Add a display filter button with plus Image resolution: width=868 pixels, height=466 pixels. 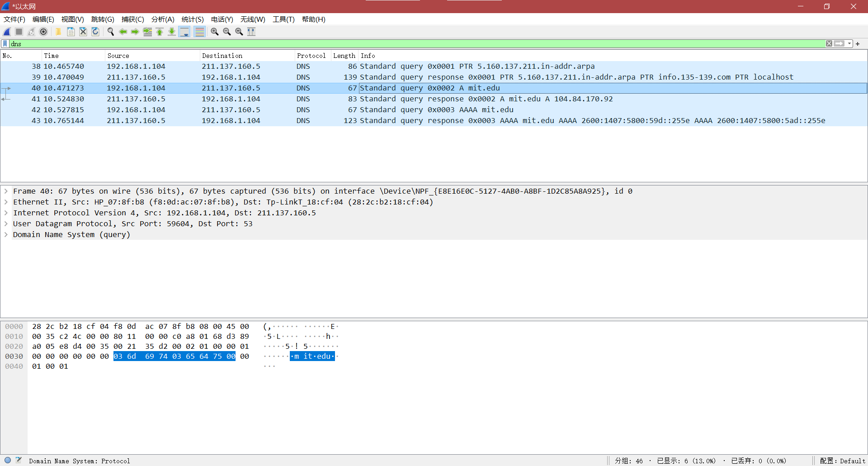click(x=858, y=44)
